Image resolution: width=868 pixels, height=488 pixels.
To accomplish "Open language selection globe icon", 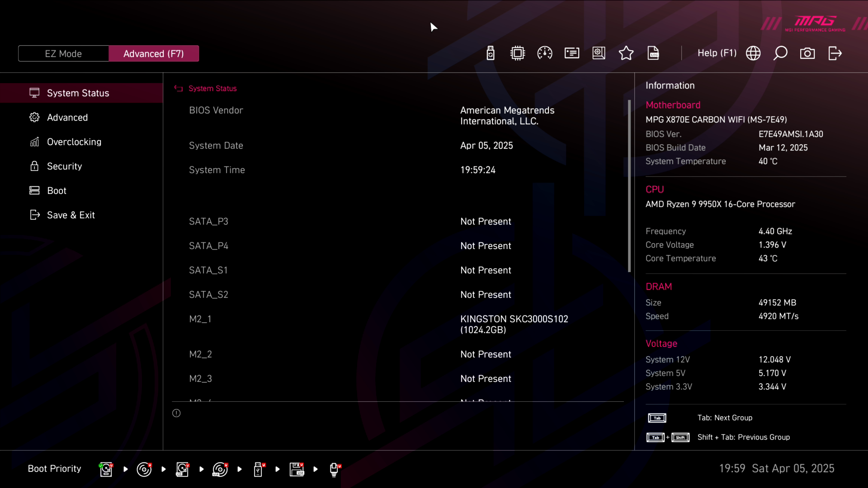I will [x=753, y=53].
